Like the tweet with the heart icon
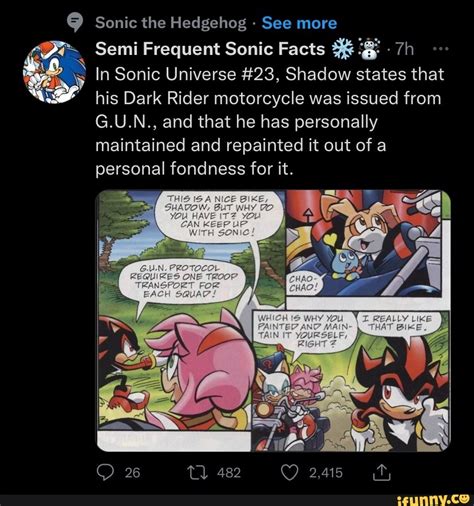 tap(290, 472)
